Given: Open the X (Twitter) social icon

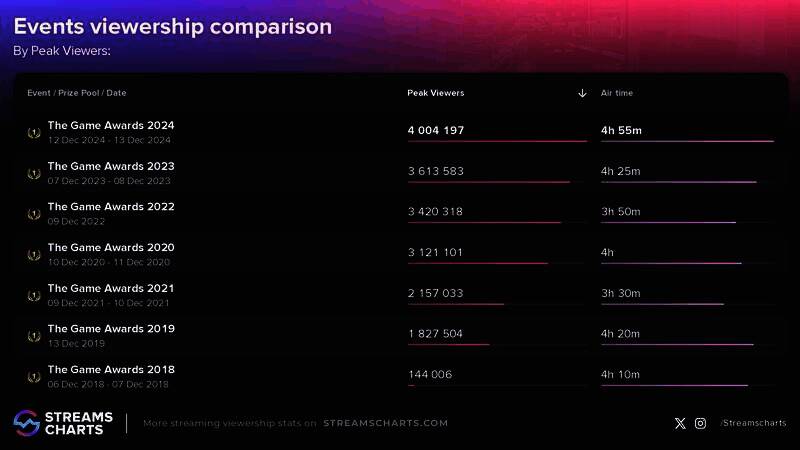Looking at the screenshot, I should pos(680,423).
